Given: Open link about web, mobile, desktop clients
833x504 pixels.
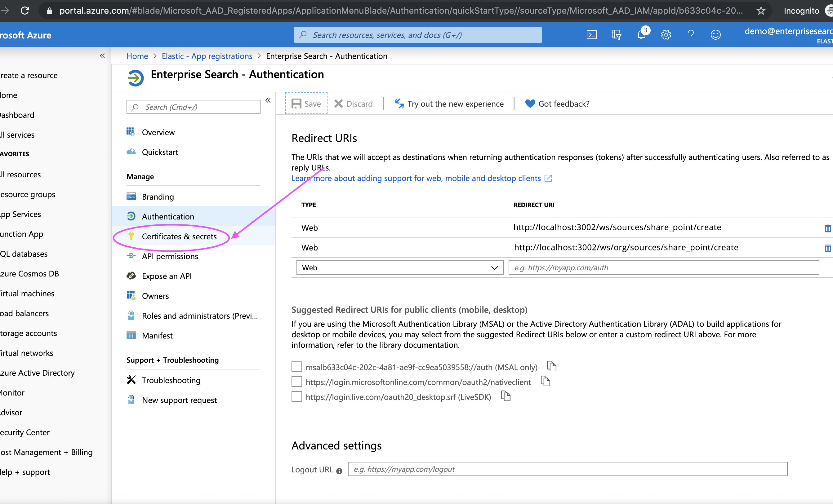Looking at the screenshot, I should (x=416, y=178).
